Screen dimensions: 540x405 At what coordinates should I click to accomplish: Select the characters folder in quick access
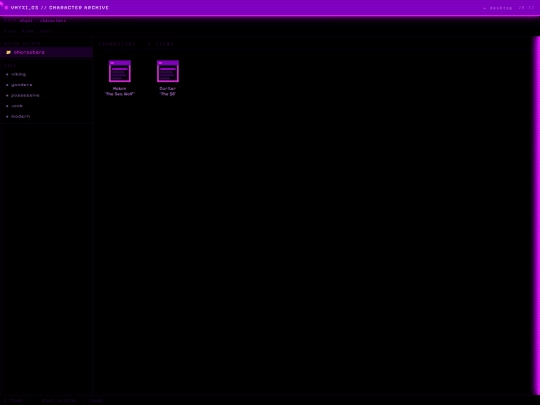coord(46,52)
